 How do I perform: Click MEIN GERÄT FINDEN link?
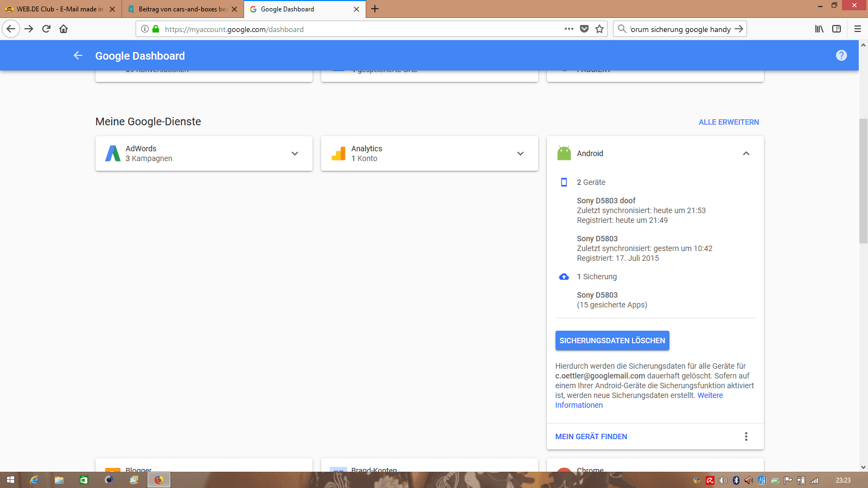click(591, 436)
